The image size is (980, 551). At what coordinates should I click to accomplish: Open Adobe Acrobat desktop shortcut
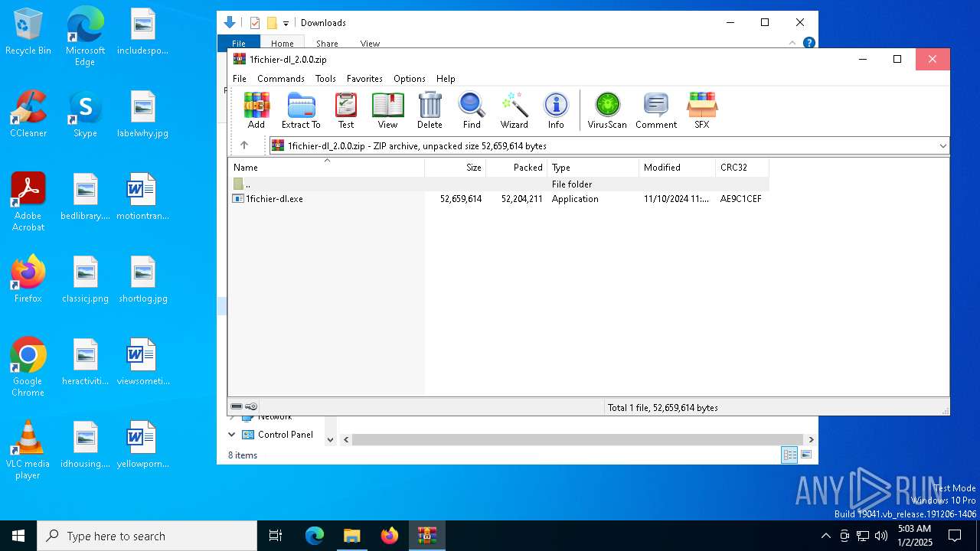pos(28,202)
